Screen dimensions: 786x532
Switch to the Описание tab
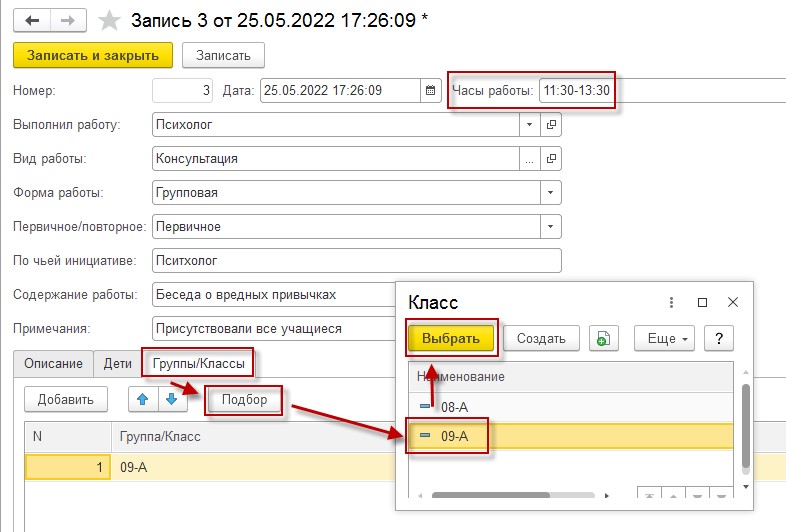(53, 364)
